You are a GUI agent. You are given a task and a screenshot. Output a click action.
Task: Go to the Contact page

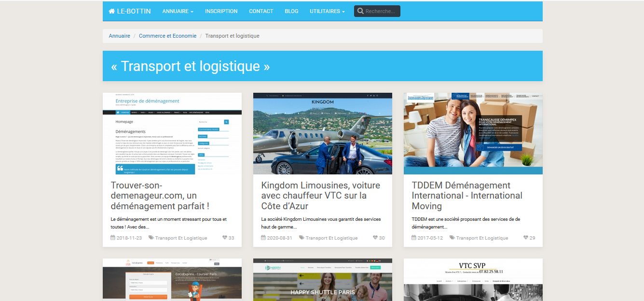tap(261, 11)
